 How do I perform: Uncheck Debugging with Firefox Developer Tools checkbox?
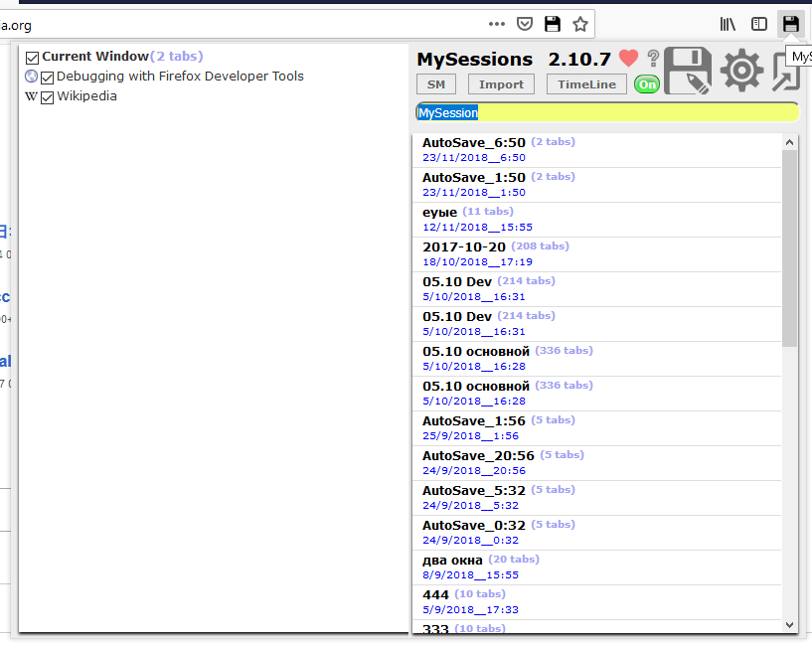point(47,78)
